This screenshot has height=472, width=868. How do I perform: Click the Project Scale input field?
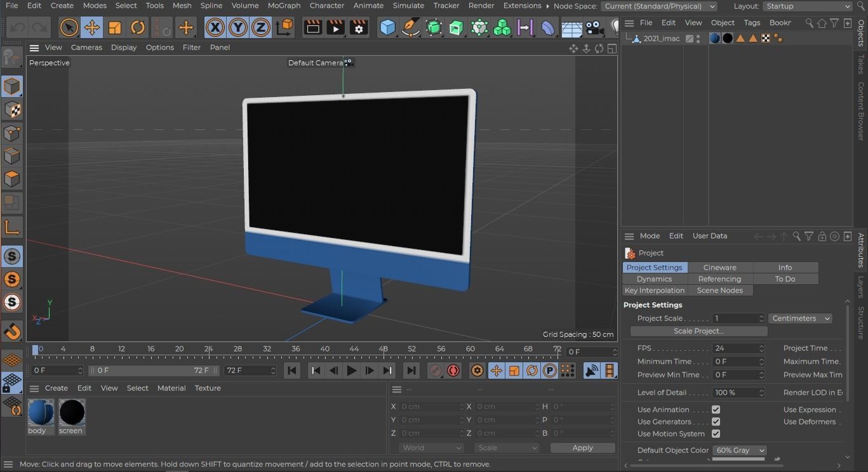[738, 318]
